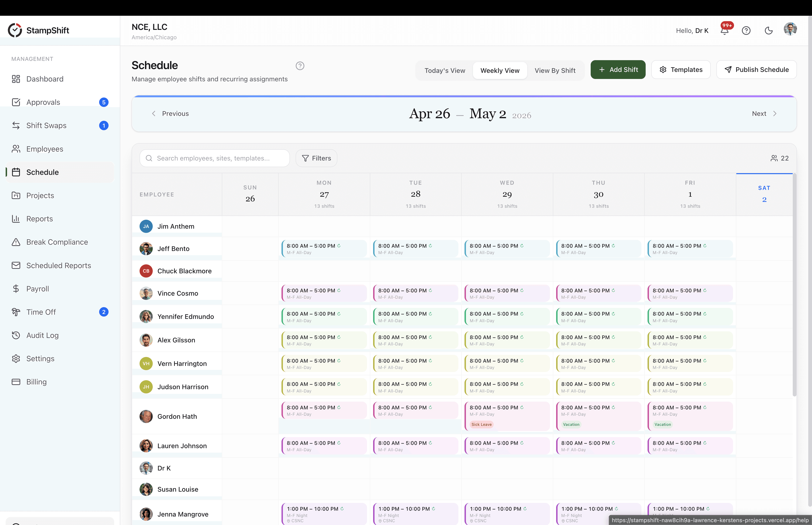
Task: Click Time Off badge showing 2
Action: click(x=104, y=312)
